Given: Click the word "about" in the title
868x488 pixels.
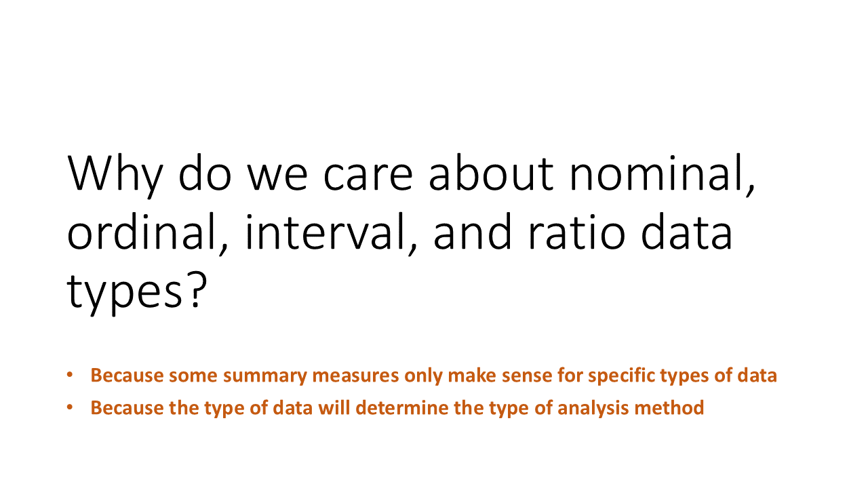Looking at the screenshot, I should pyautogui.click(x=491, y=174).
